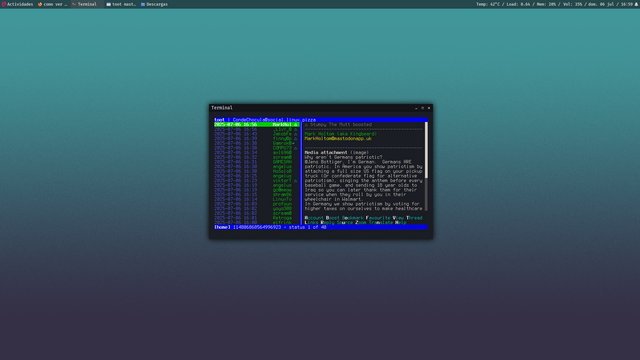Select the NoSoloB status row
The image size is (640, 360).
(x=257, y=171)
